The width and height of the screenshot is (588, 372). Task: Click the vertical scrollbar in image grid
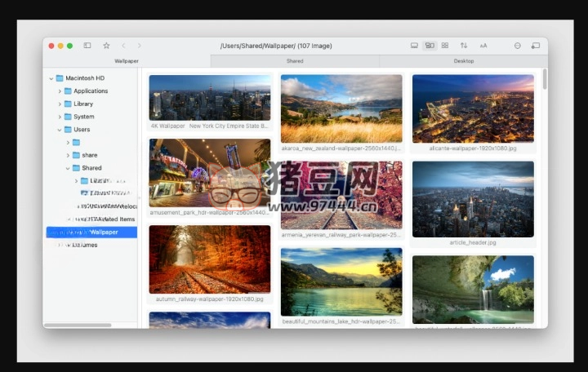(x=544, y=80)
